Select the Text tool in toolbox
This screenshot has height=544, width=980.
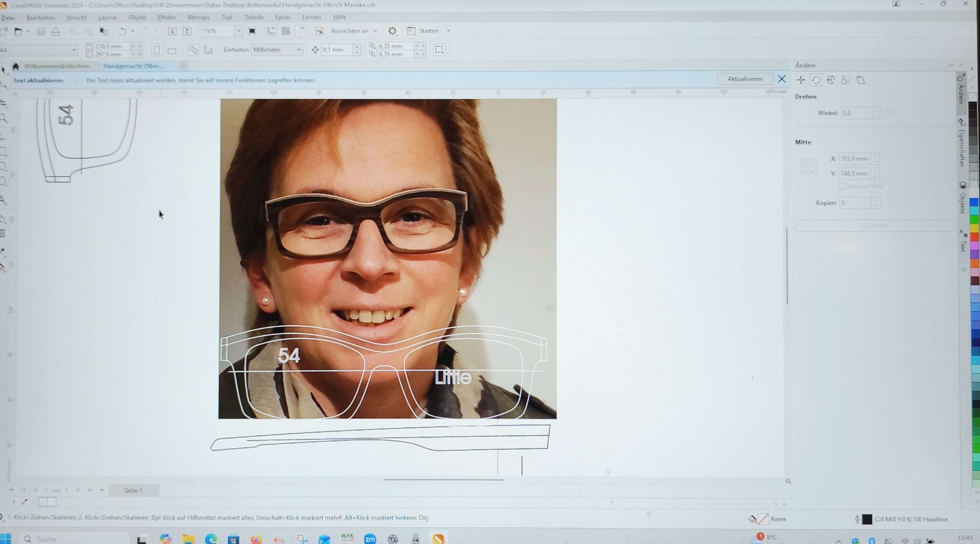pos(3,200)
